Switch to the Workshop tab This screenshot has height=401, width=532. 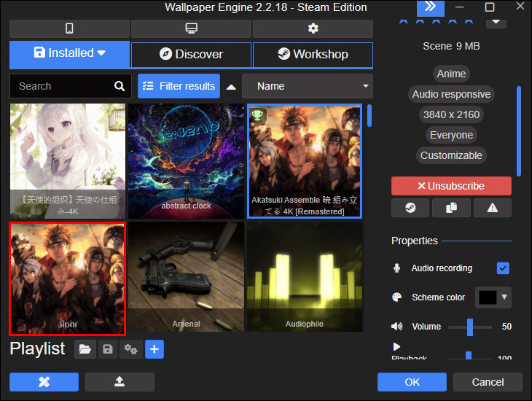tap(313, 55)
